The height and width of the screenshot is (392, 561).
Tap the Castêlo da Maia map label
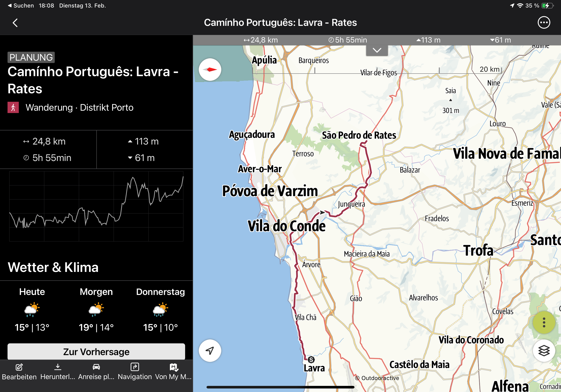419,364
